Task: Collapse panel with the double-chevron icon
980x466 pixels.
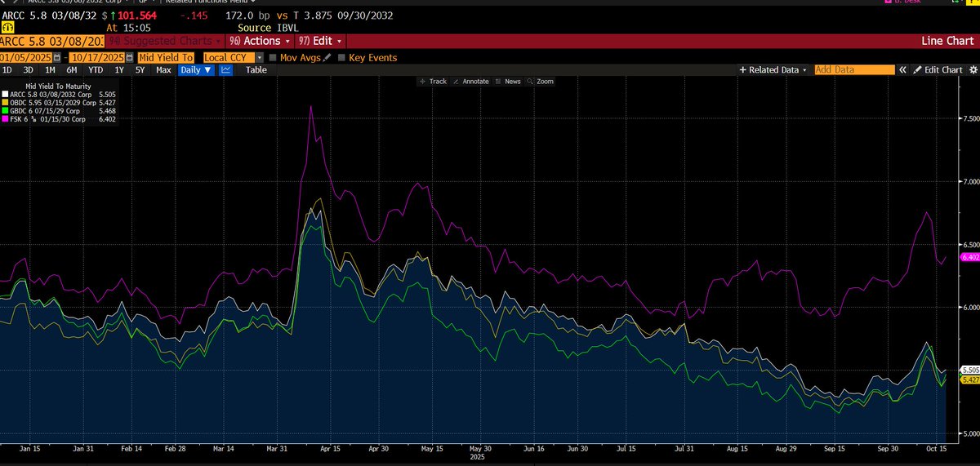Action: (x=903, y=70)
